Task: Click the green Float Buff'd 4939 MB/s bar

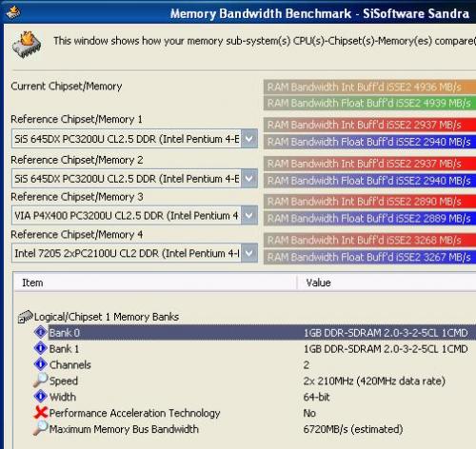Action: 369,103
